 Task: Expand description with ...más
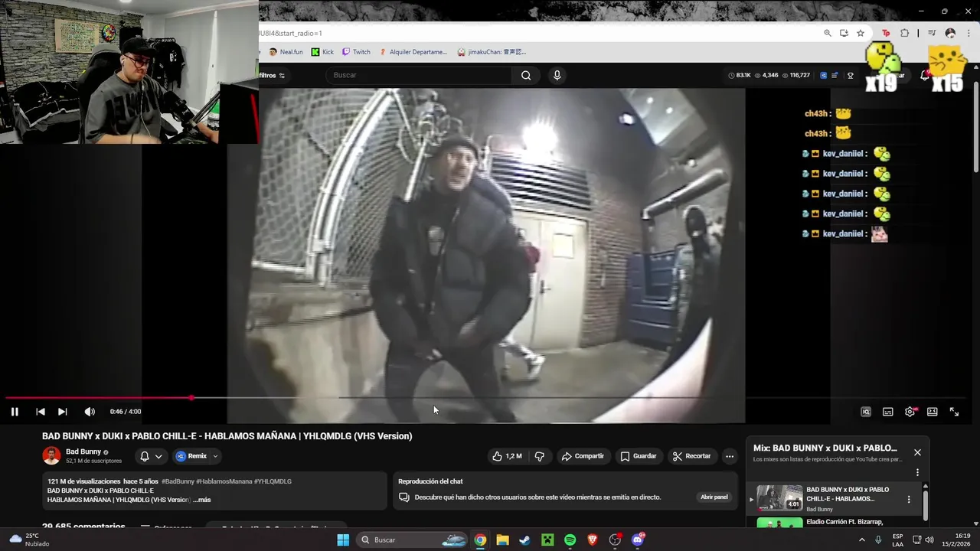[202, 500]
